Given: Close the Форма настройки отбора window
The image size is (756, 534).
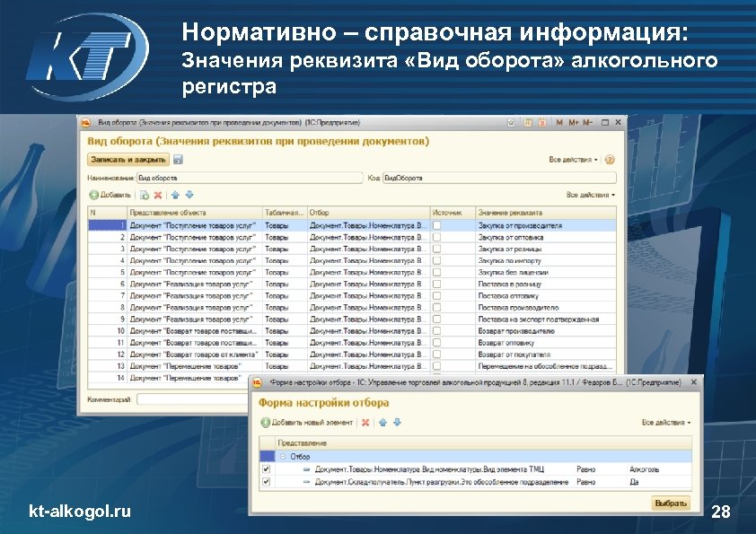Looking at the screenshot, I should point(693,382).
